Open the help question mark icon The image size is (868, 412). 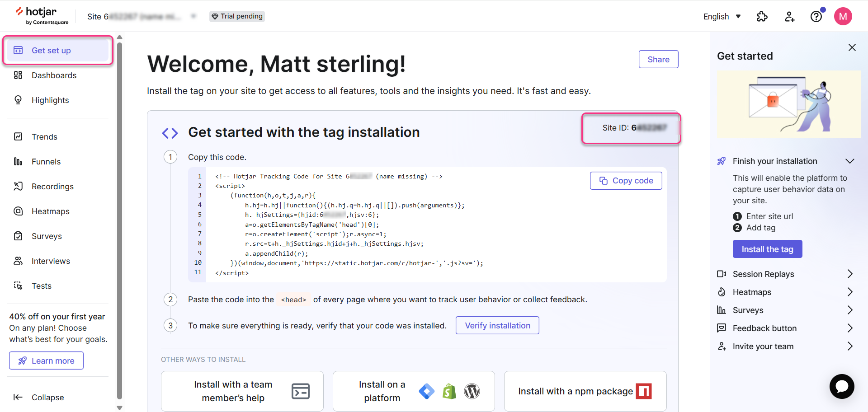816,17
